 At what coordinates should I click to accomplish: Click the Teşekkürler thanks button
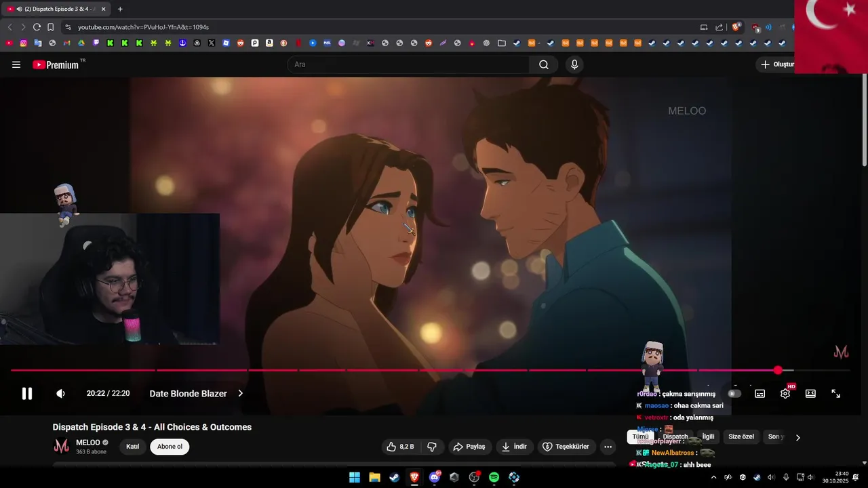pyautogui.click(x=566, y=447)
